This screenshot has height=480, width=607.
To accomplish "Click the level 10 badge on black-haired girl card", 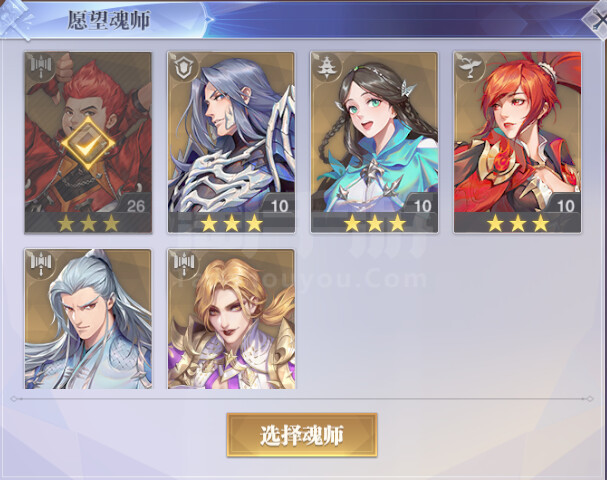I will click(x=422, y=206).
